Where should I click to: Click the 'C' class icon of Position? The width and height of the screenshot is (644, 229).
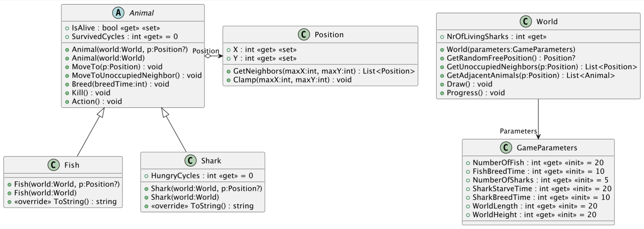304,35
